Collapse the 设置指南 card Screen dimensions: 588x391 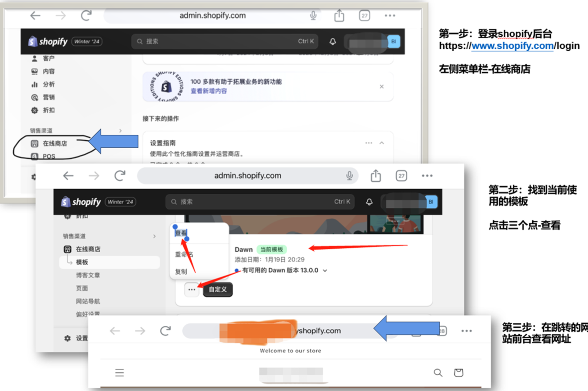pyautogui.click(x=382, y=143)
